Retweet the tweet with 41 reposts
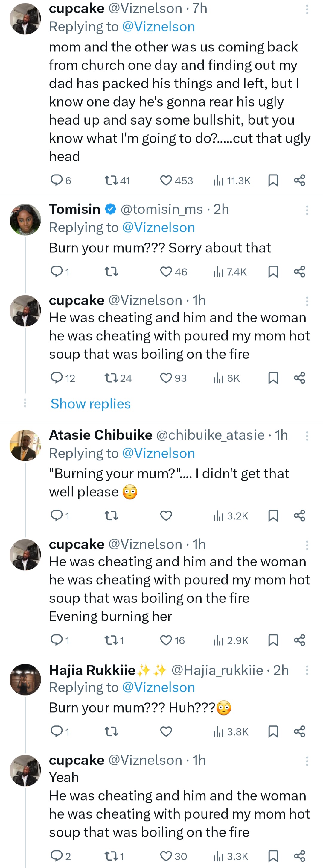The width and height of the screenshot is (323, 868). click(x=111, y=181)
